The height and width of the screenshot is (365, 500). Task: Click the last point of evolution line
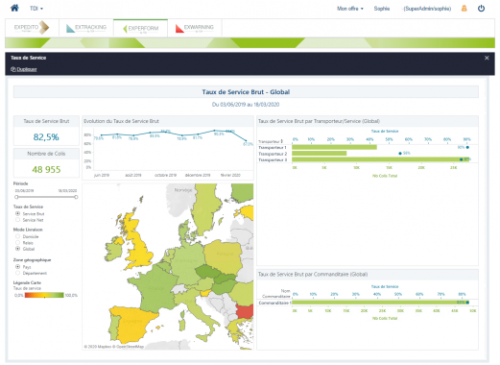click(x=246, y=141)
